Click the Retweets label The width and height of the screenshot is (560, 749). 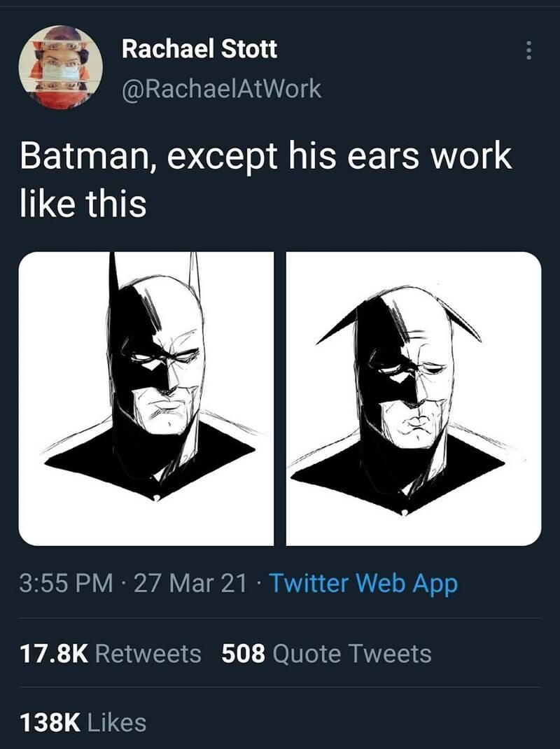[x=148, y=654]
